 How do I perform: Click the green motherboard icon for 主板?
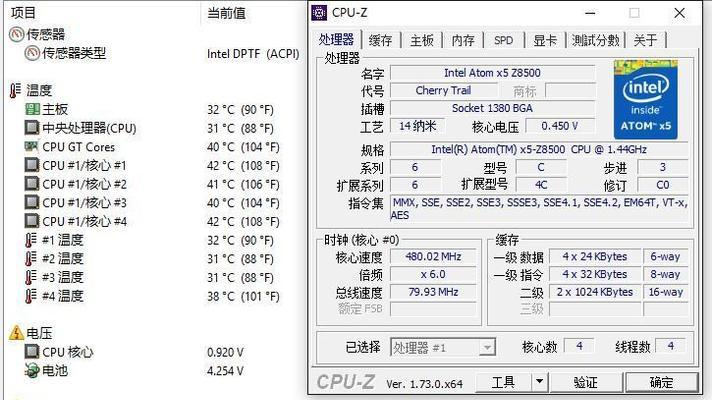click(x=32, y=109)
